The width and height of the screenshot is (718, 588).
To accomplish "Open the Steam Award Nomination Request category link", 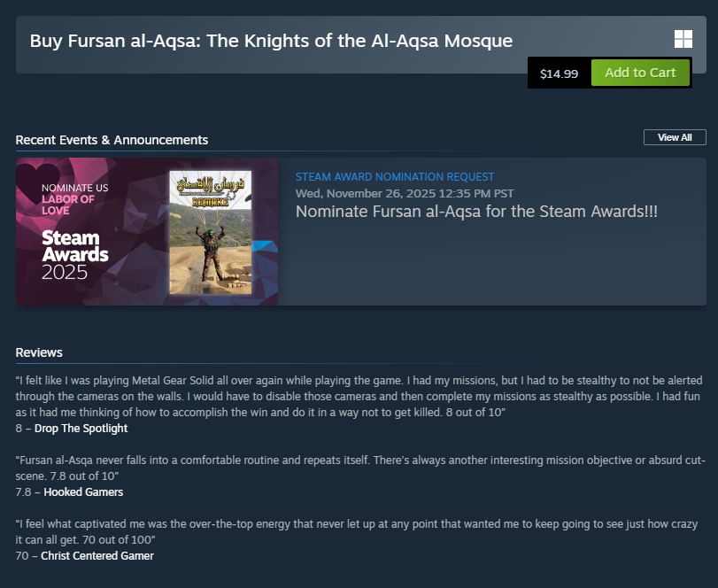I will [x=395, y=177].
